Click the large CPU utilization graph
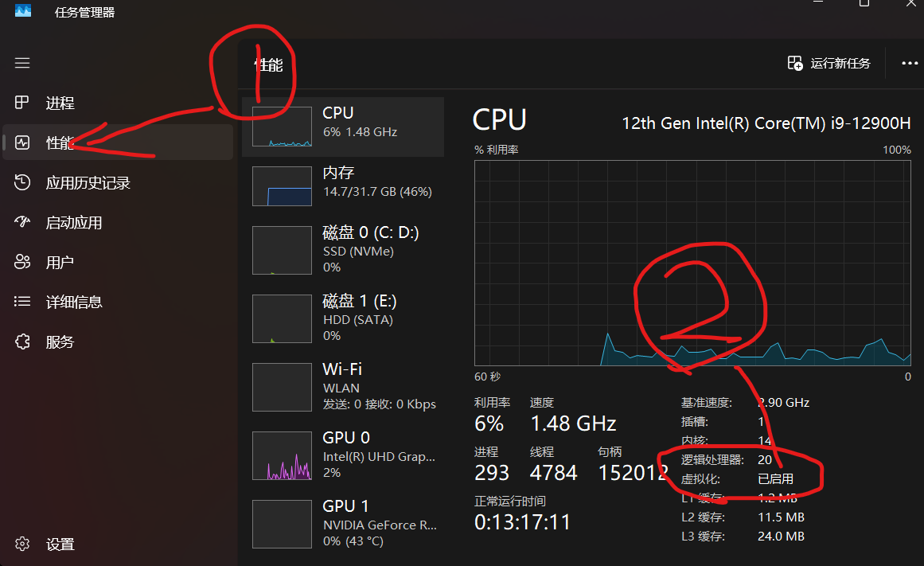Viewport: 924px width, 566px height. pyautogui.click(x=692, y=263)
